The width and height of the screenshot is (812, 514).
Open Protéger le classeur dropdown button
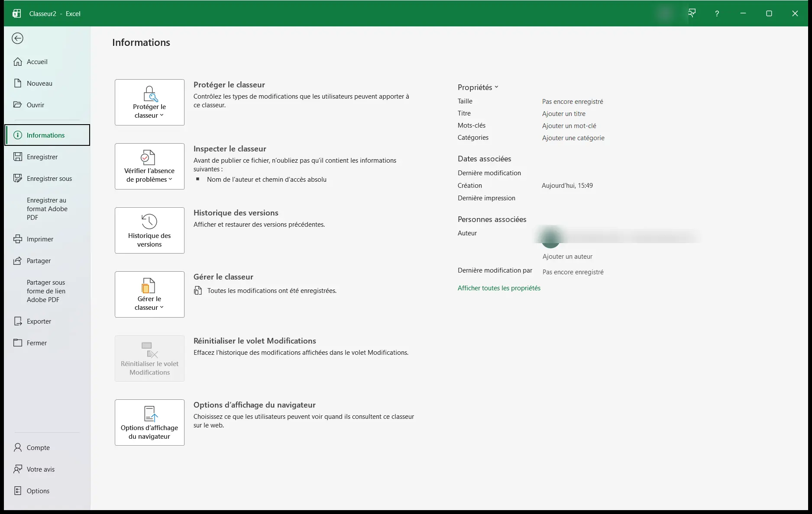coord(149,102)
